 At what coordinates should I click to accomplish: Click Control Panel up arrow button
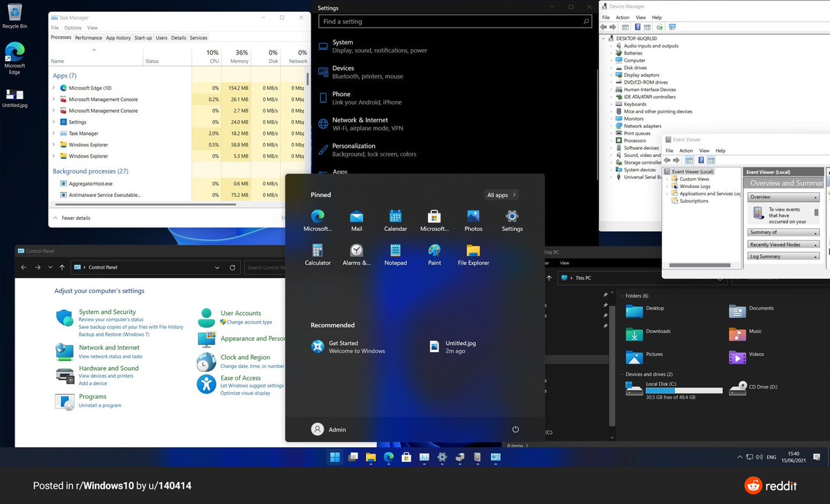[62, 267]
